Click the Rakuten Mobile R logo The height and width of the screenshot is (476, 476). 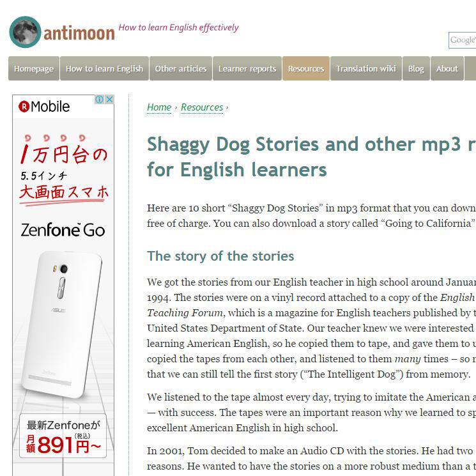(24, 107)
